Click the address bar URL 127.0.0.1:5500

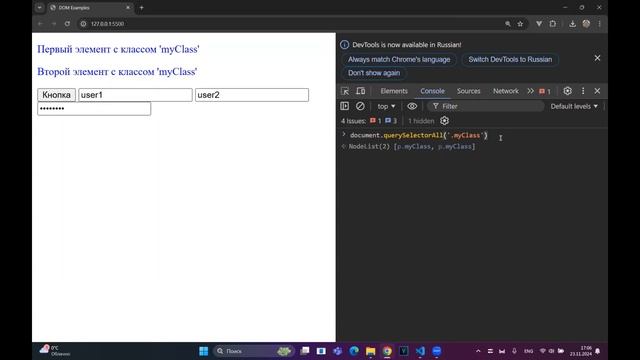(x=107, y=24)
